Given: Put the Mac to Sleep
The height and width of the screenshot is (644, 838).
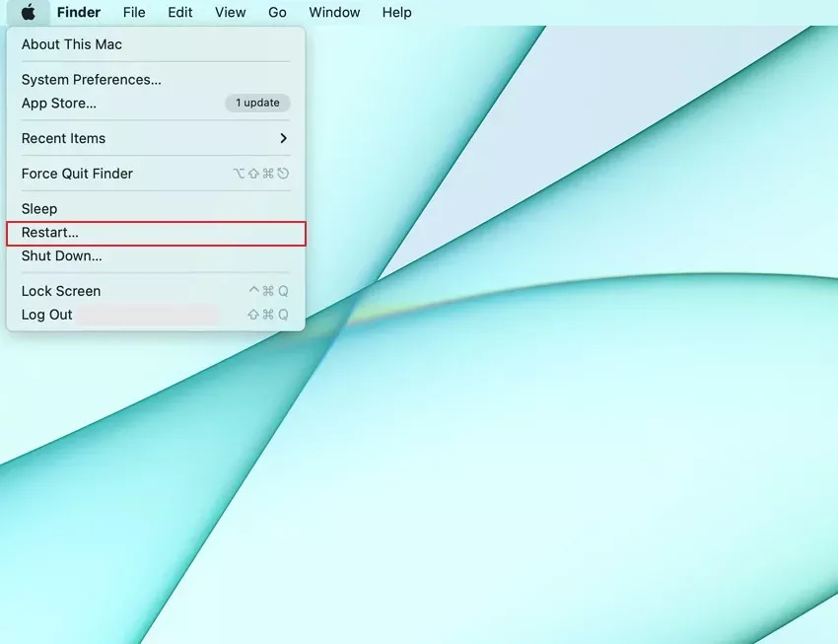Looking at the screenshot, I should [x=156, y=209].
